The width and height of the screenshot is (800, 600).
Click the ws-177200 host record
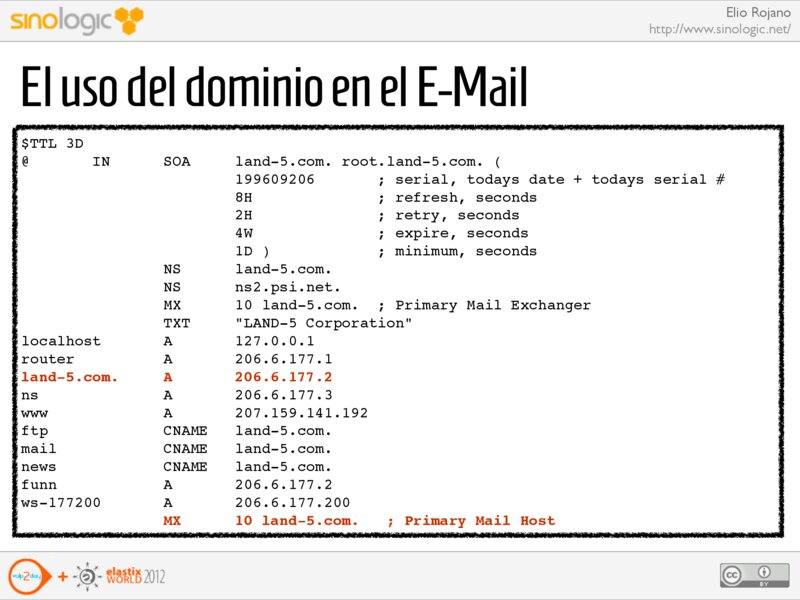pos(61,503)
